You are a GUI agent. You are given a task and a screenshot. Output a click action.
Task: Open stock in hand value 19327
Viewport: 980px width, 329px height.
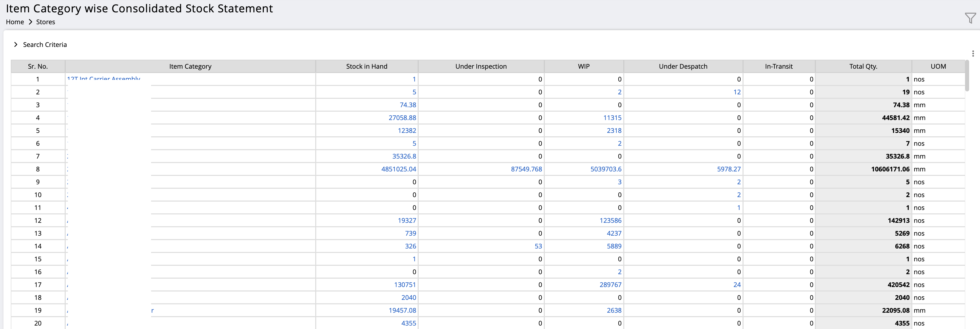pos(407,221)
